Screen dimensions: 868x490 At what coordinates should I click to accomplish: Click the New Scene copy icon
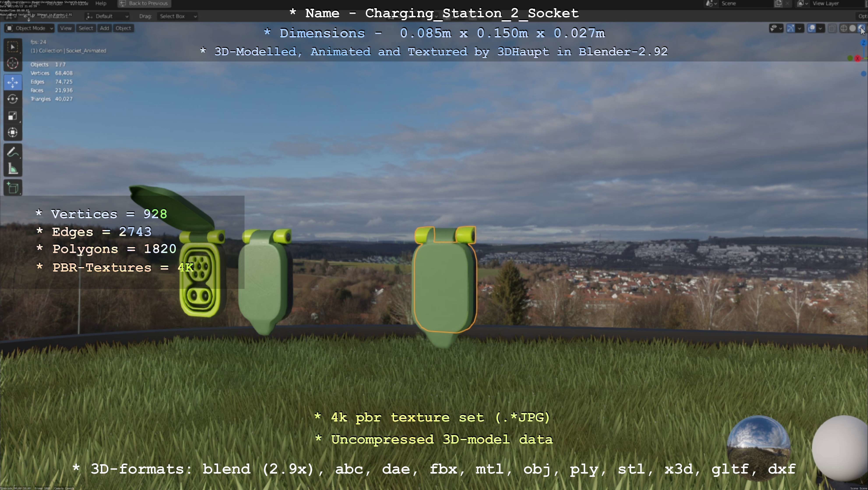pos(778,3)
